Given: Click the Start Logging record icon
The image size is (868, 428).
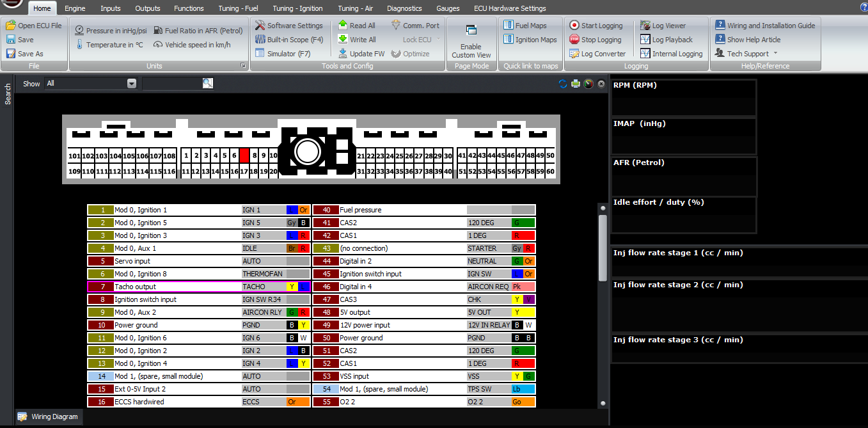Looking at the screenshot, I should click(x=574, y=26).
